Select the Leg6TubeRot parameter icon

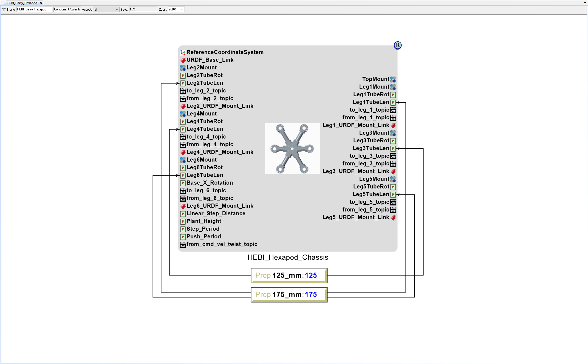click(x=183, y=168)
